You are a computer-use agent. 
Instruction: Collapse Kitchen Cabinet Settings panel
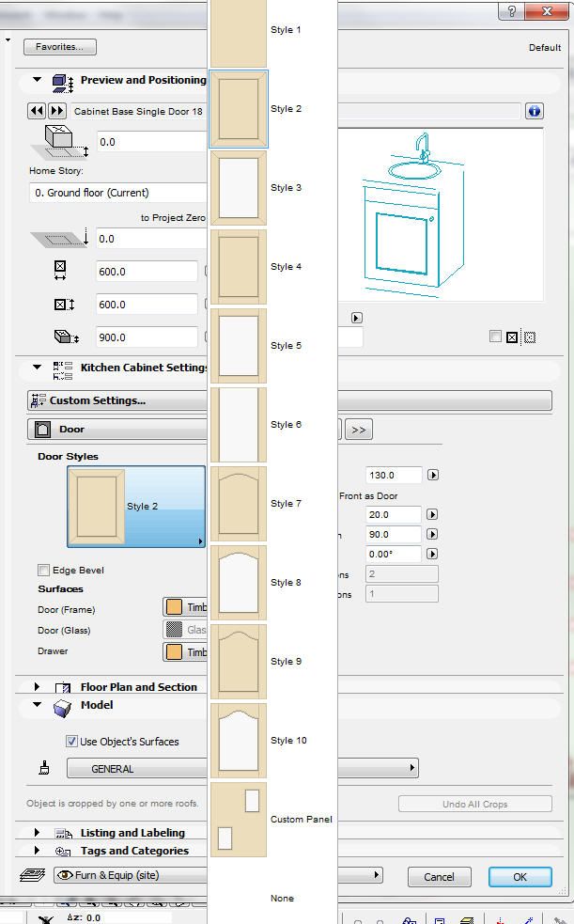pyautogui.click(x=37, y=368)
